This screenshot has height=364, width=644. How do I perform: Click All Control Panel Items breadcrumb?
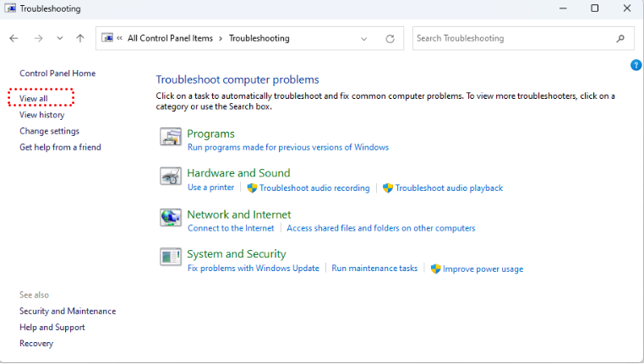(171, 39)
